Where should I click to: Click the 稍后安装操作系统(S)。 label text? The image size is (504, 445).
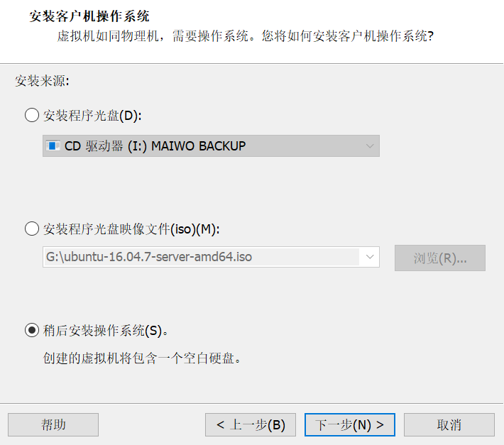coord(106,330)
